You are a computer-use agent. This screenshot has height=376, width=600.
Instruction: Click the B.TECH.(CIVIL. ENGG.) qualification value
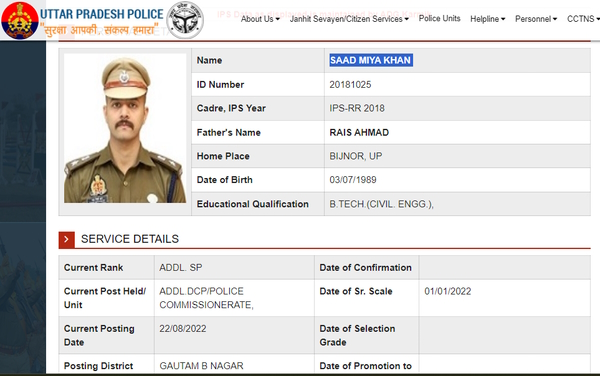click(382, 204)
